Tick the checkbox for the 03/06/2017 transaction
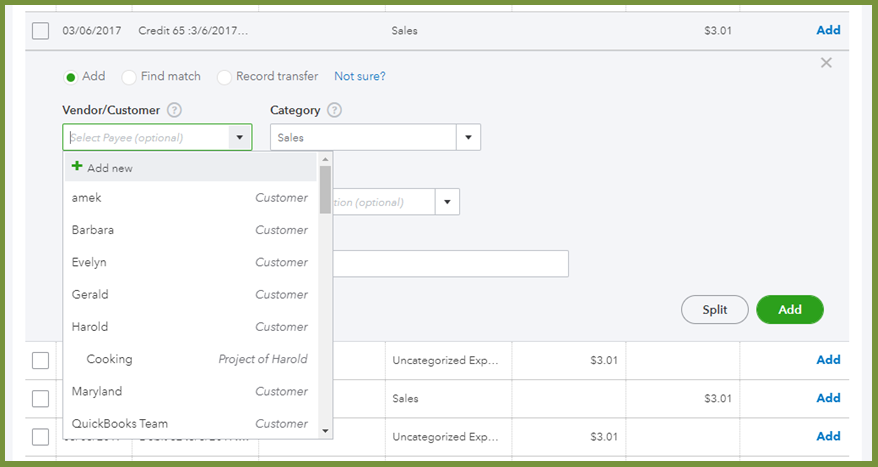 pos(40,31)
